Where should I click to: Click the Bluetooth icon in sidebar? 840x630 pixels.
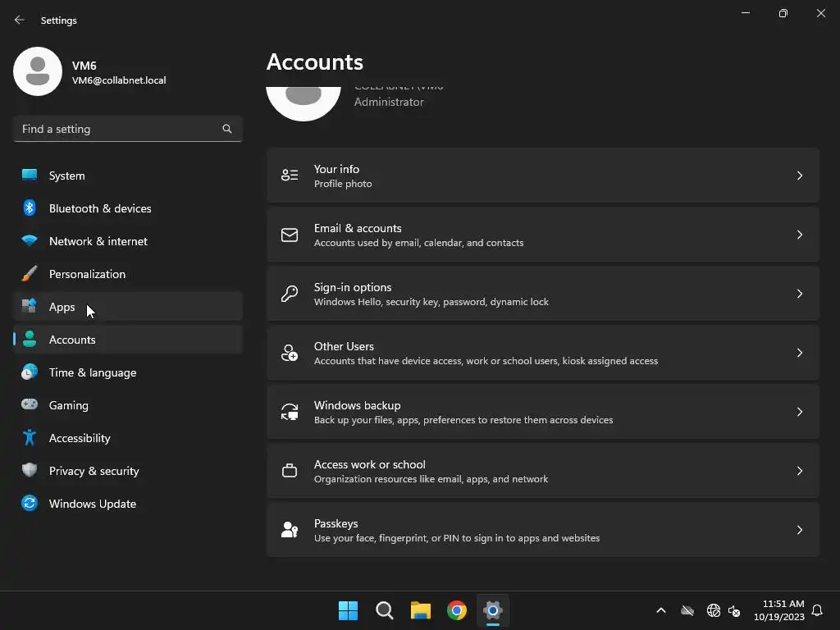pos(30,208)
